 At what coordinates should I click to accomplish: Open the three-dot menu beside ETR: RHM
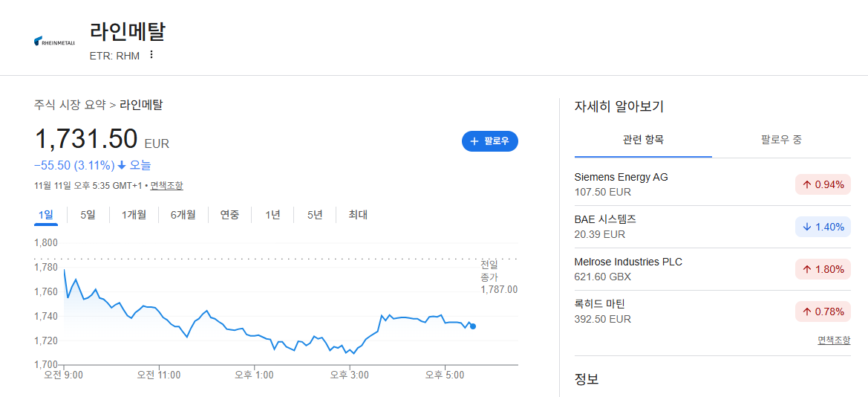(151, 55)
